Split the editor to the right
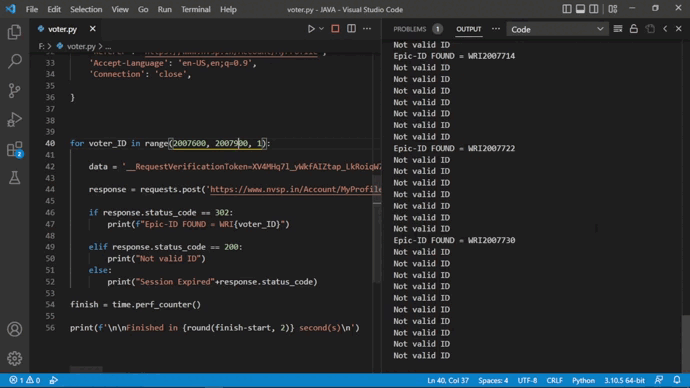 (x=351, y=29)
